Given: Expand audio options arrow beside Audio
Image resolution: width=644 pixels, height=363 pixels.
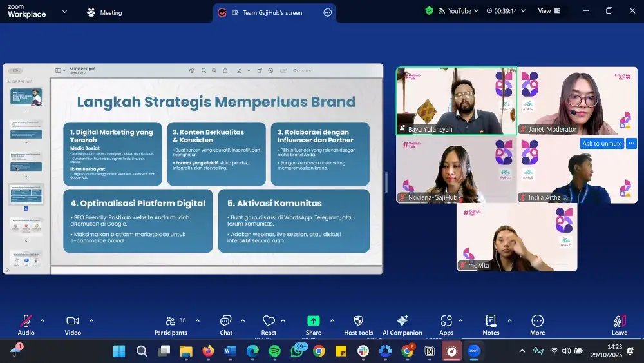Looking at the screenshot, I should [42, 320].
